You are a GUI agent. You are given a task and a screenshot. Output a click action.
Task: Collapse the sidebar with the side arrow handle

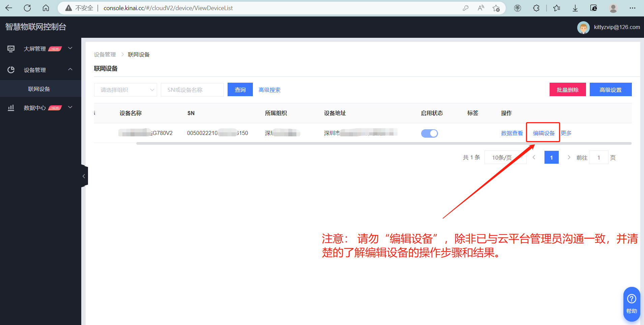tap(84, 176)
